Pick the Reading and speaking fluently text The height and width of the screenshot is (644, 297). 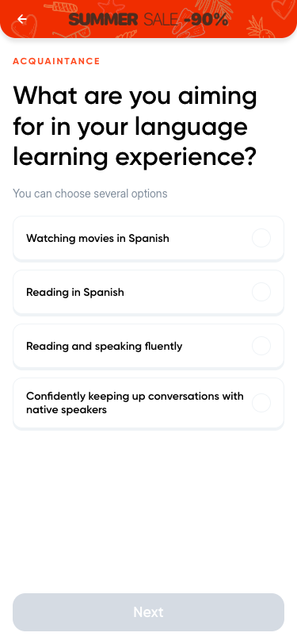point(105,347)
